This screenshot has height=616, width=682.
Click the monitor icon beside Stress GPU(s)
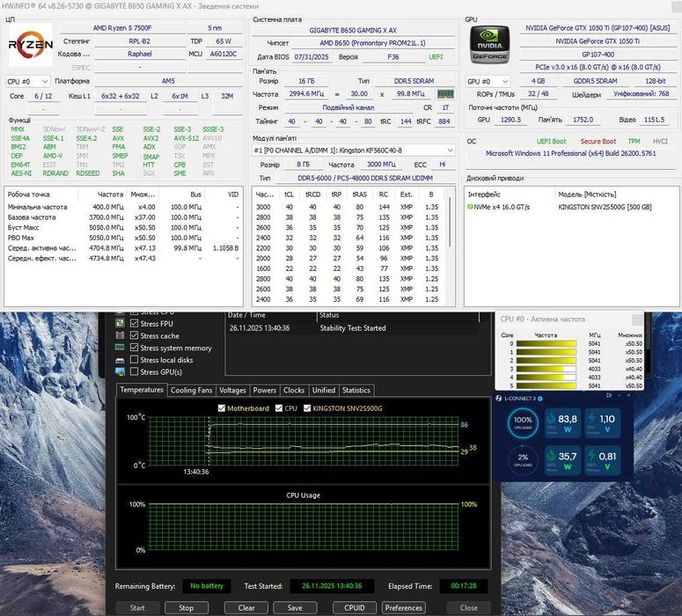120,372
